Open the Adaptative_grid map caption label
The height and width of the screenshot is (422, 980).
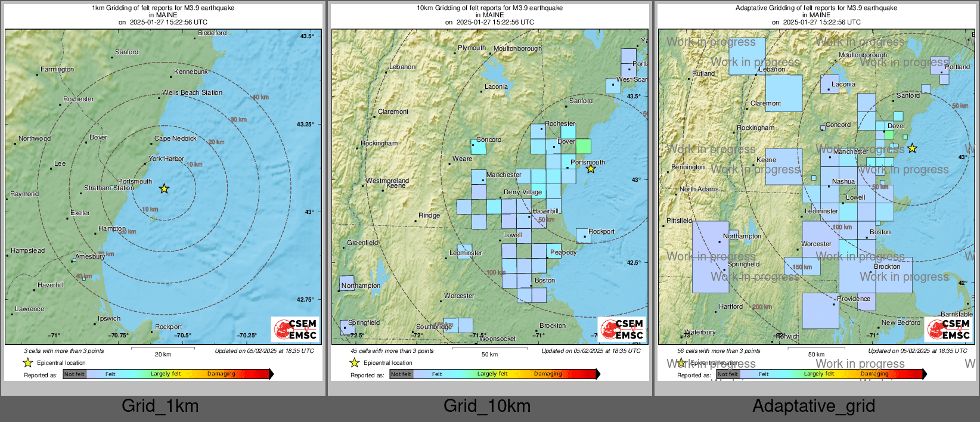pyautogui.click(x=814, y=406)
